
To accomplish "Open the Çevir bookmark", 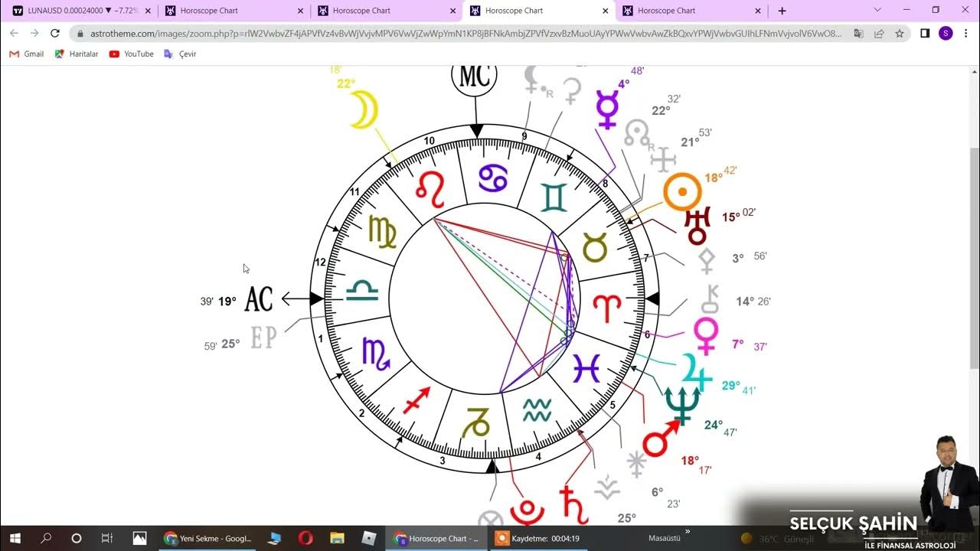I will (x=180, y=54).
